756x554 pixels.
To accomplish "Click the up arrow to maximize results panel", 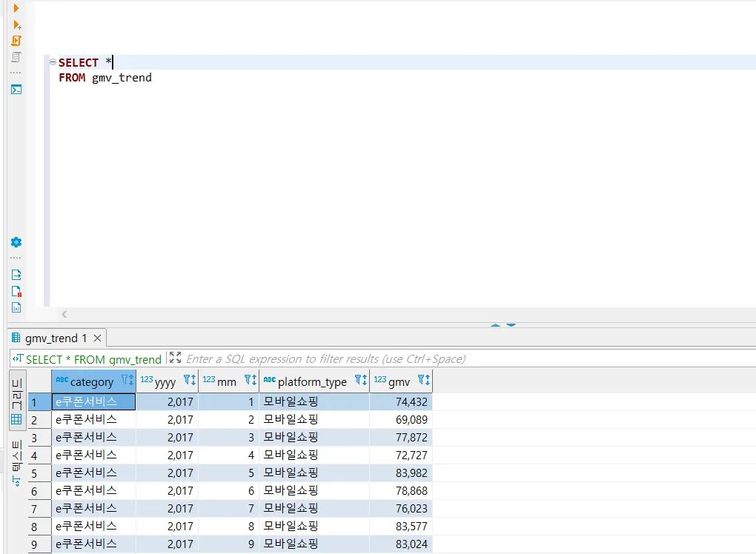I will pyautogui.click(x=495, y=325).
